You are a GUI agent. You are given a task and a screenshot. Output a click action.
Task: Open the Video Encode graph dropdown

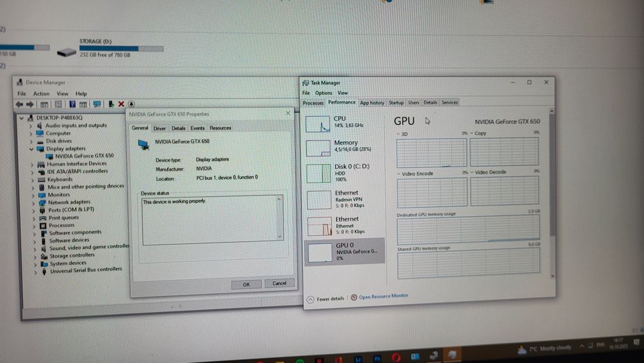pos(399,173)
